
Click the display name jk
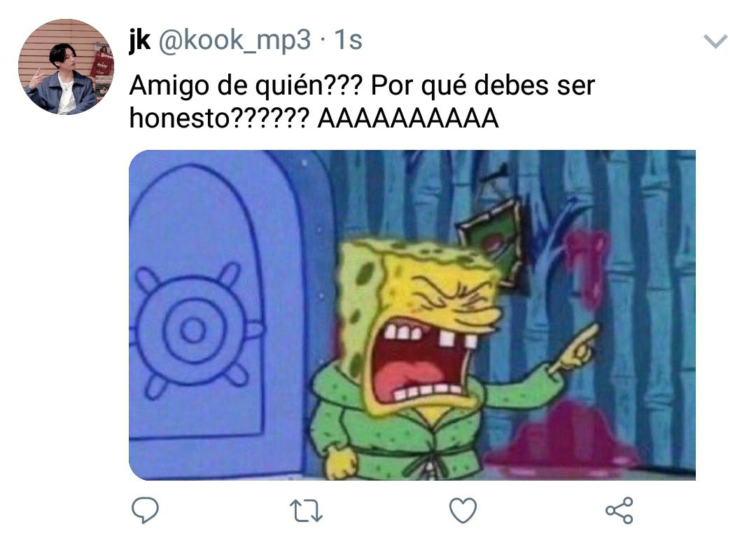[x=139, y=39]
